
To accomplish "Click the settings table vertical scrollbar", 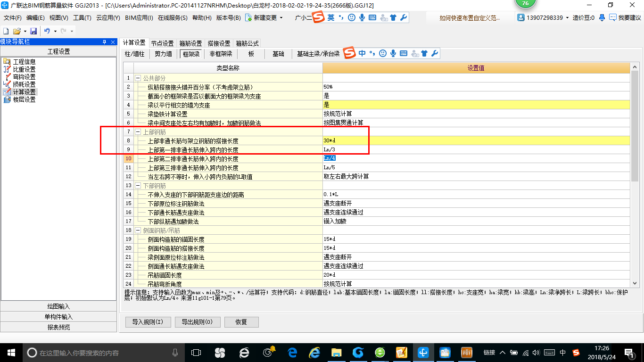I will [x=635, y=127].
